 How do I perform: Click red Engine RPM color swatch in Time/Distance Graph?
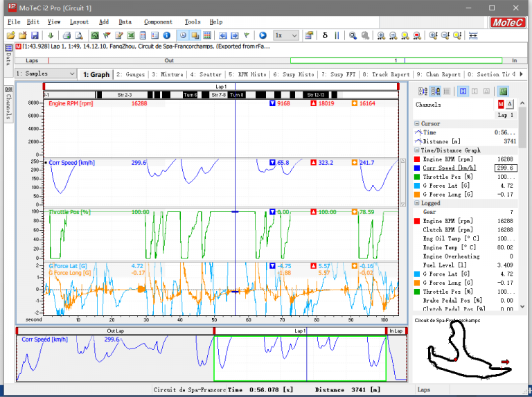click(x=417, y=159)
